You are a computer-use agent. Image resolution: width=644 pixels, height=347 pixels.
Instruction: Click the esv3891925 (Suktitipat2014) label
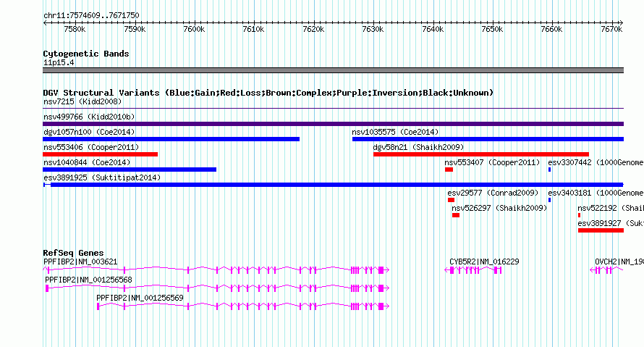pyautogui.click(x=102, y=177)
